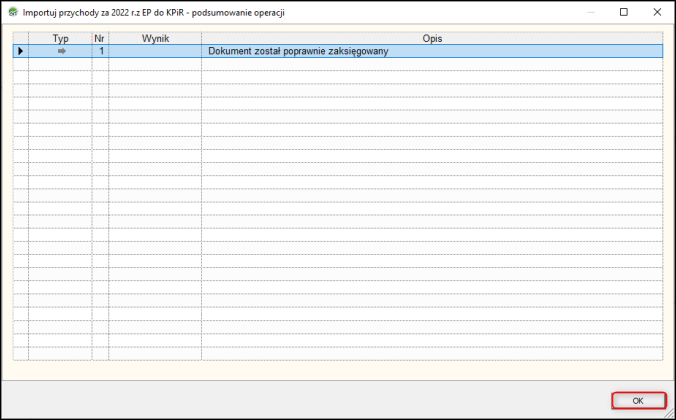
Task: Click the Nr column header
Action: [x=100, y=38]
